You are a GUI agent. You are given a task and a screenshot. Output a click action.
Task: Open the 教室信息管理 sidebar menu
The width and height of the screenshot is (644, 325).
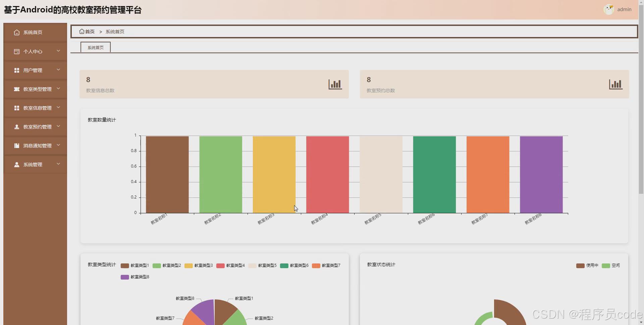point(35,108)
